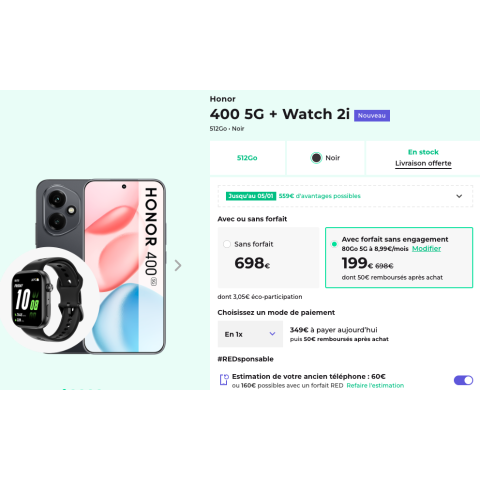Click the 698€ Sans forfait price card
This screenshot has height=480, width=480.
(x=268, y=257)
